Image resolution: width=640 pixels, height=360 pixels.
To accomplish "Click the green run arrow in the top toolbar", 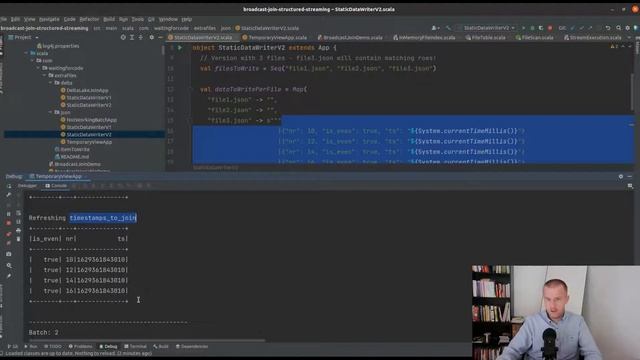I will tap(524, 28).
